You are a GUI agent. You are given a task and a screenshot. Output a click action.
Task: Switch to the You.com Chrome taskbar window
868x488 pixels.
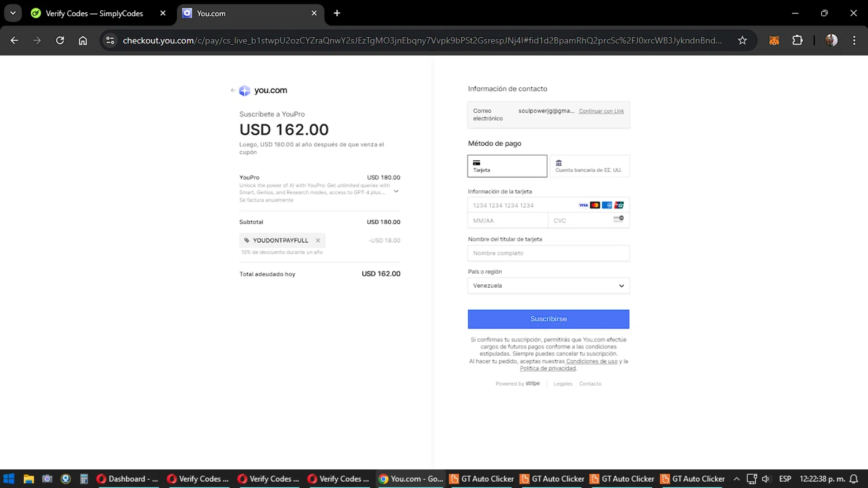click(411, 479)
